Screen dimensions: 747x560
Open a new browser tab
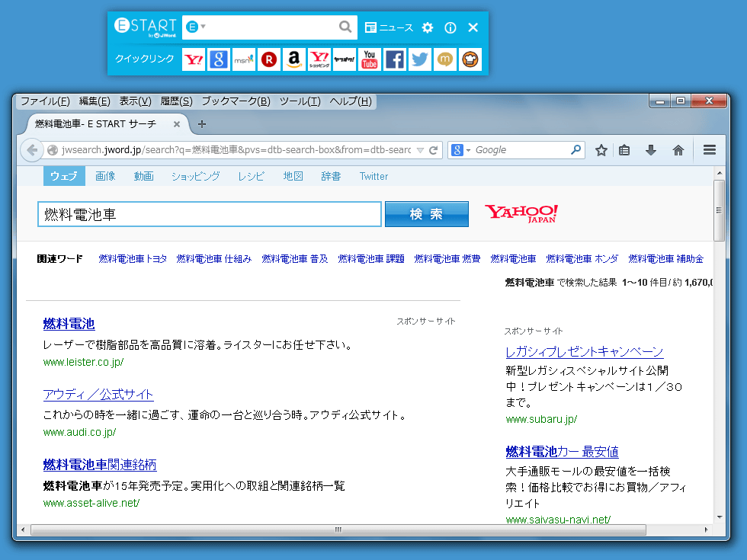(x=202, y=124)
